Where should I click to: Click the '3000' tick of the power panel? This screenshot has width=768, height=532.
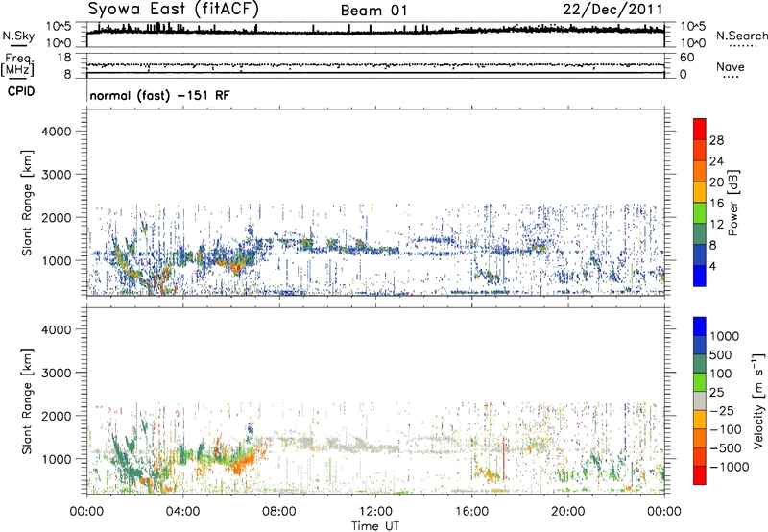tap(57, 175)
